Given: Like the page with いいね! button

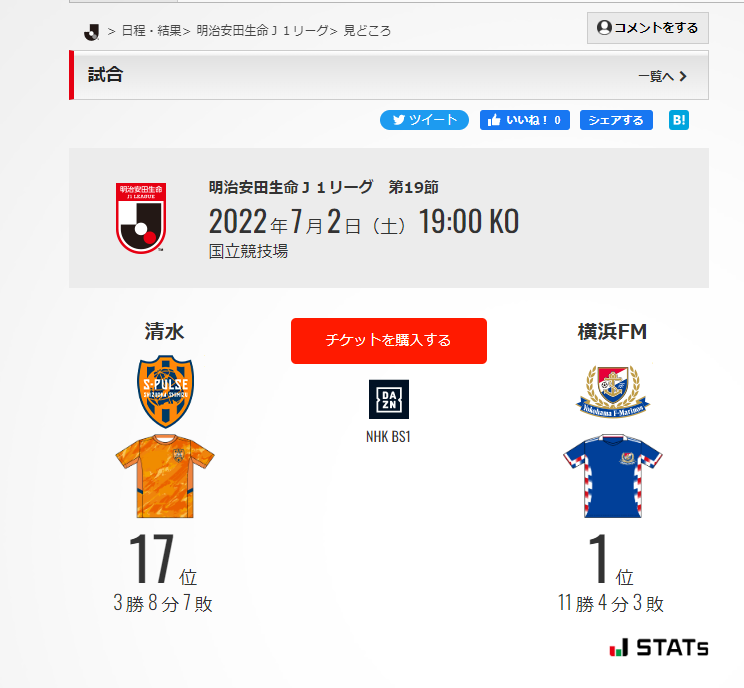Looking at the screenshot, I should pyautogui.click(x=524, y=120).
